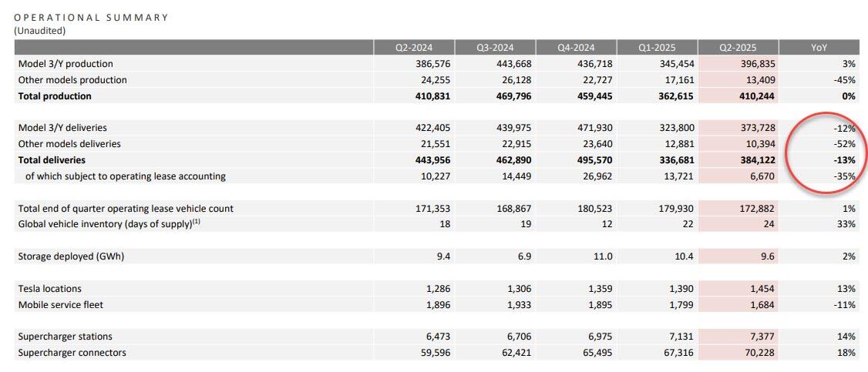Click the Supercharger connectors Q2-2025 value 70,228
Screen dimensions: 868x372
pyautogui.click(x=758, y=353)
